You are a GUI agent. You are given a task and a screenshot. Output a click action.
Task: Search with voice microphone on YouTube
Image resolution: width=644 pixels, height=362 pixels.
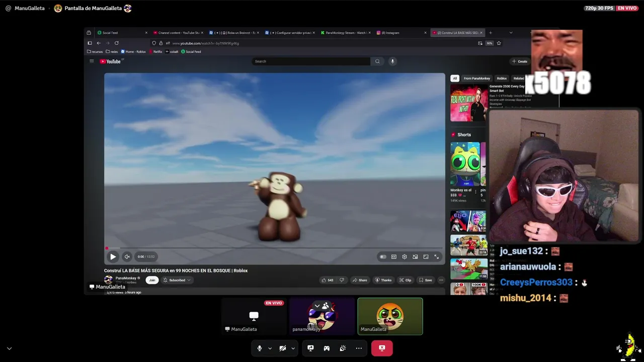pos(392,61)
